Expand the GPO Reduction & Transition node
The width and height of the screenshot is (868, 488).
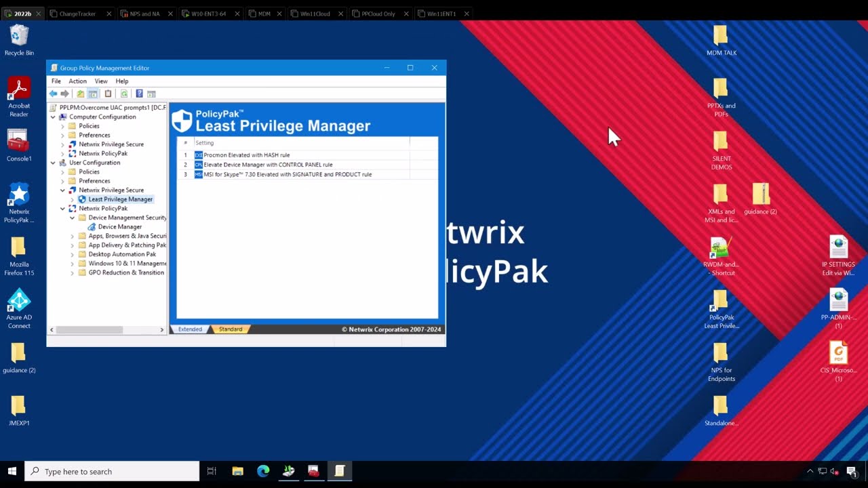point(73,272)
